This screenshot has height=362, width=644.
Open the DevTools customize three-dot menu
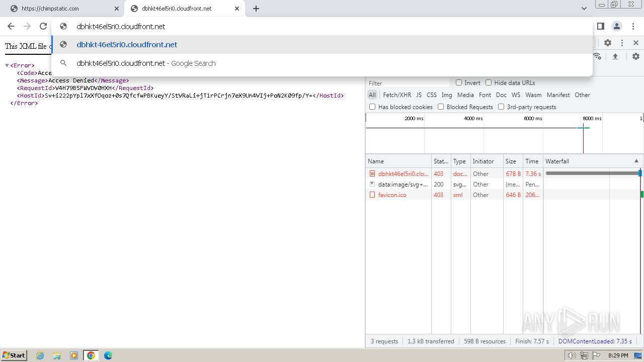pos(622,43)
